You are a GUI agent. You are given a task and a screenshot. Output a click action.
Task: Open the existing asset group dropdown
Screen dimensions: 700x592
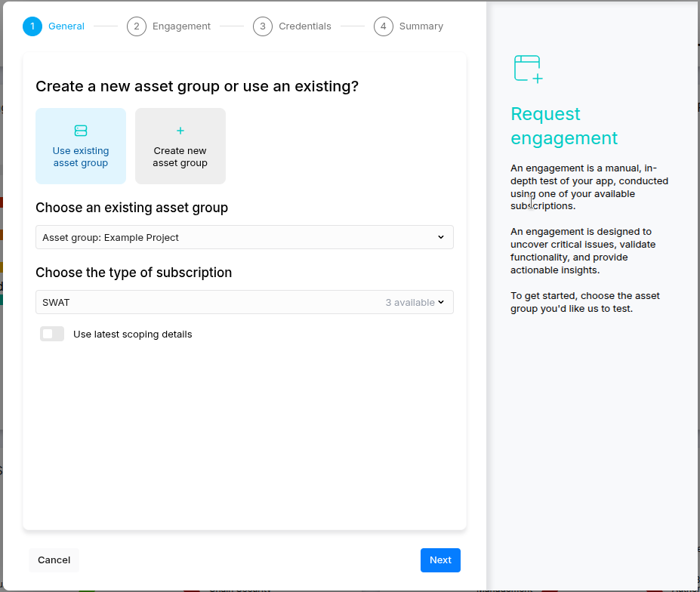click(245, 237)
